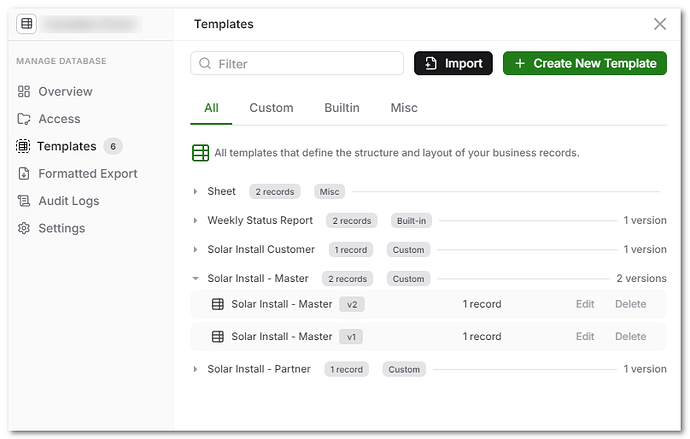
Task: Switch to the Custom tab
Action: (271, 108)
